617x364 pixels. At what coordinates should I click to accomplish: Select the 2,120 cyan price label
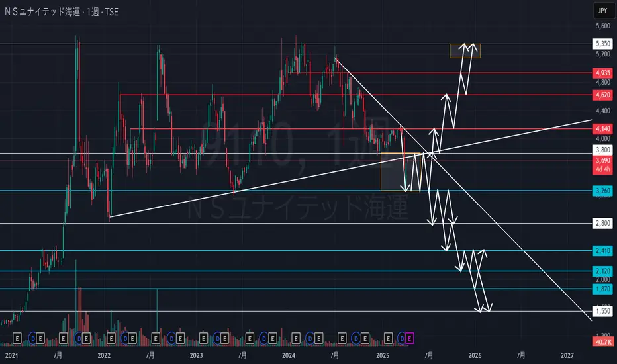[602, 271]
